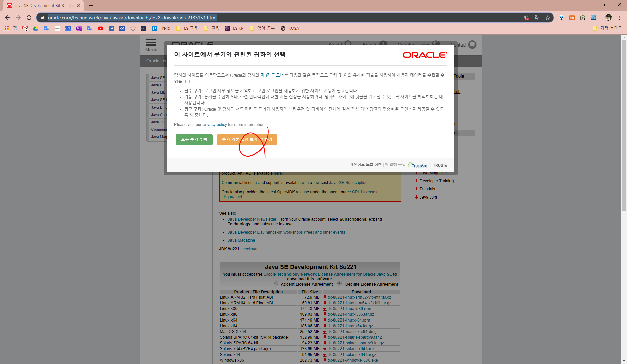Open the ES 교육 bookmark folder
The width and height of the screenshot is (627, 364).
point(187,28)
